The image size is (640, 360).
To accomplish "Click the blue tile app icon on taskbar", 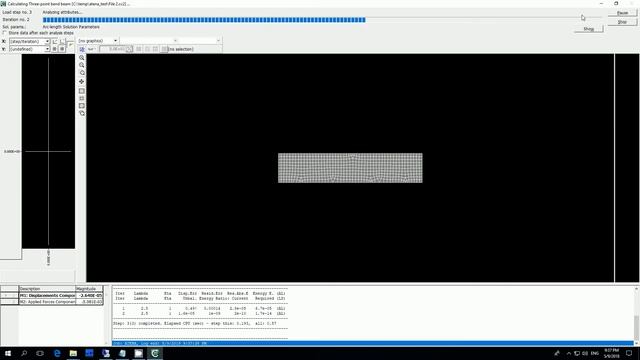I will 89,353.
